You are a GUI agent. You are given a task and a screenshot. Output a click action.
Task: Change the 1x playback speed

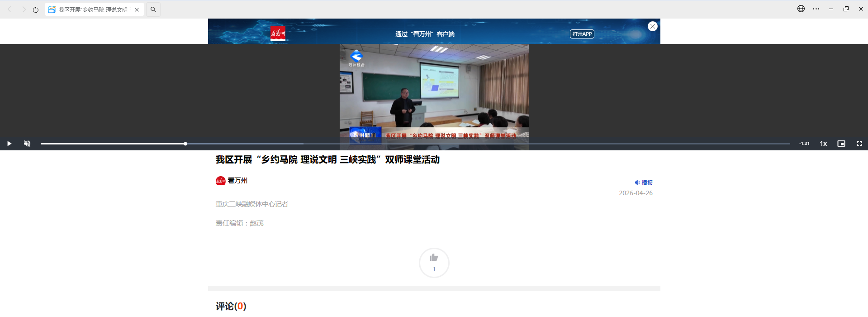(x=823, y=144)
